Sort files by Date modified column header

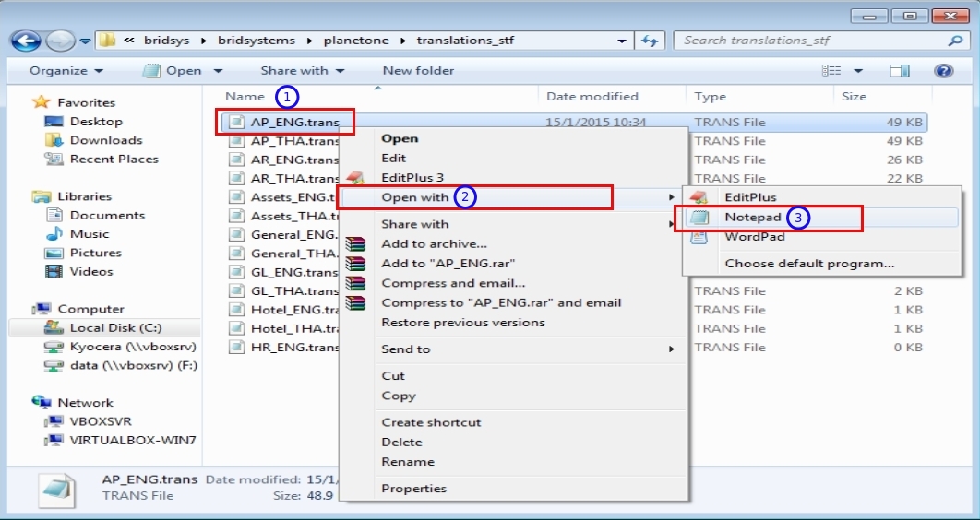592,97
